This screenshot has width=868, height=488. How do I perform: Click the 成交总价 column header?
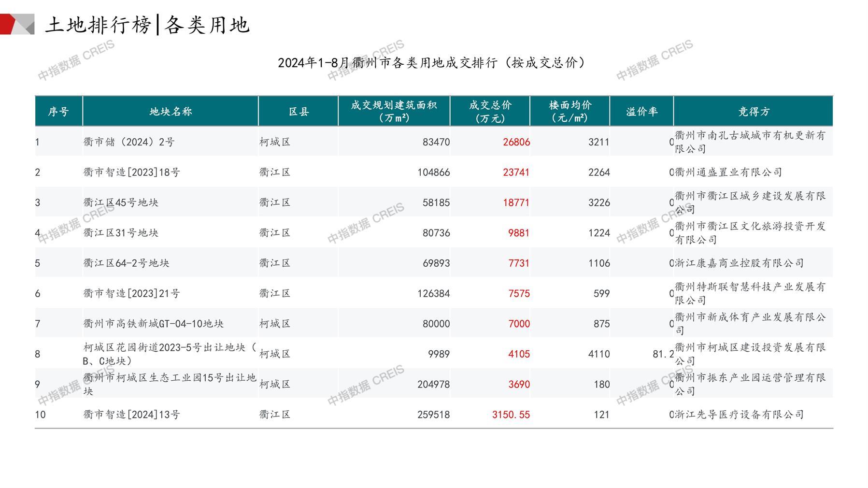tap(490, 112)
